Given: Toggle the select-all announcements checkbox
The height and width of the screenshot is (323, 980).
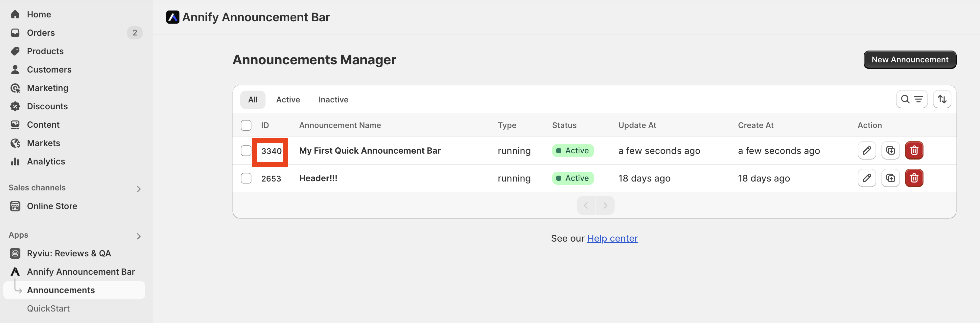Looking at the screenshot, I should 246,125.
